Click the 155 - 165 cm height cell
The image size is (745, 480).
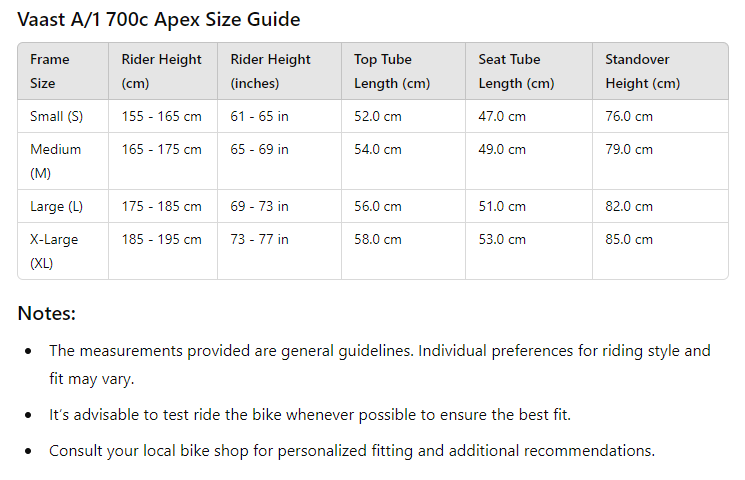[x=161, y=116]
